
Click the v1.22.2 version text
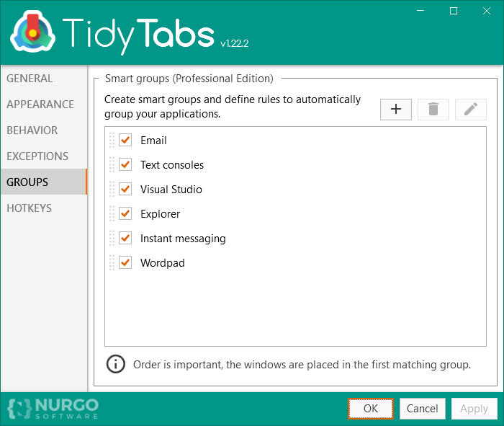pyautogui.click(x=234, y=43)
